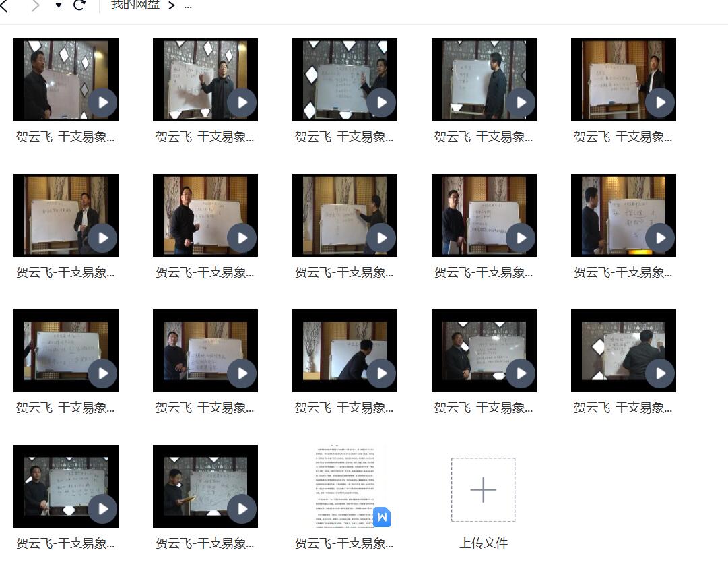Click the 上传文件 label
The height and width of the screenshot is (581, 728).
[483, 543]
